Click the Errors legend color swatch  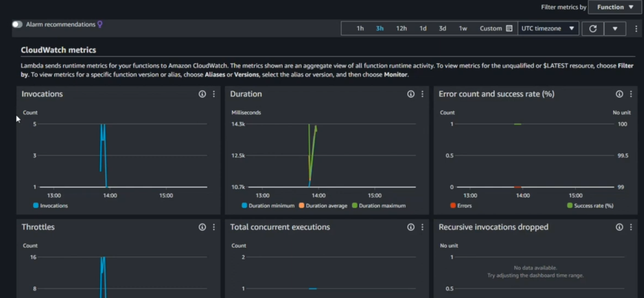point(453,206)
